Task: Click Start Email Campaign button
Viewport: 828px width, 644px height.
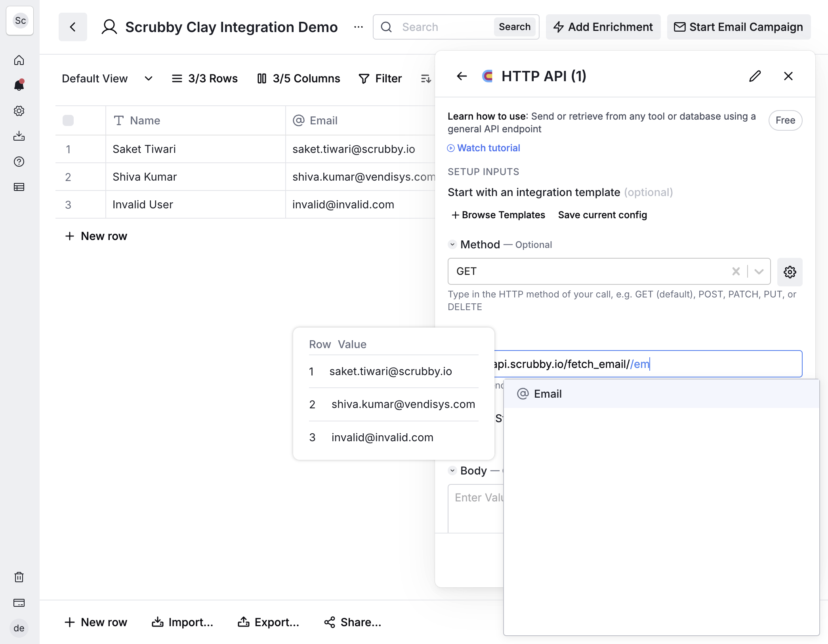Action: coord(739,27)
